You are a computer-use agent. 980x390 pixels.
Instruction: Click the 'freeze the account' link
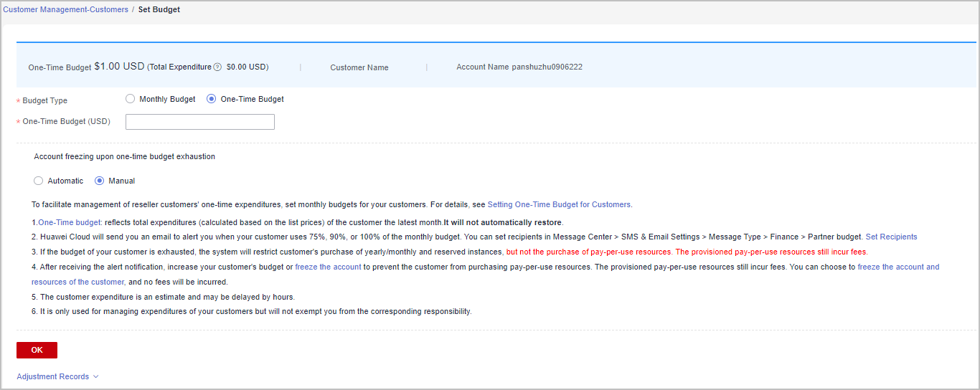[x=328, y=267]
